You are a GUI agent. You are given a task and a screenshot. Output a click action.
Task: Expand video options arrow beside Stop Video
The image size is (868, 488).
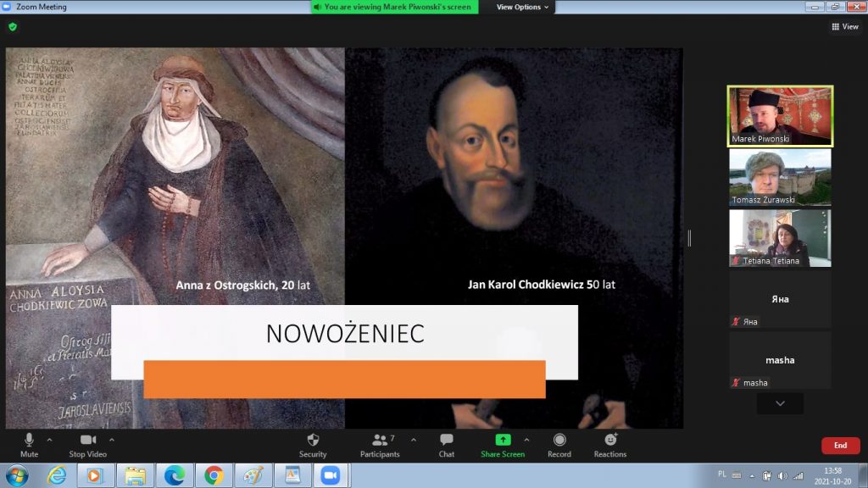point(112,440)
